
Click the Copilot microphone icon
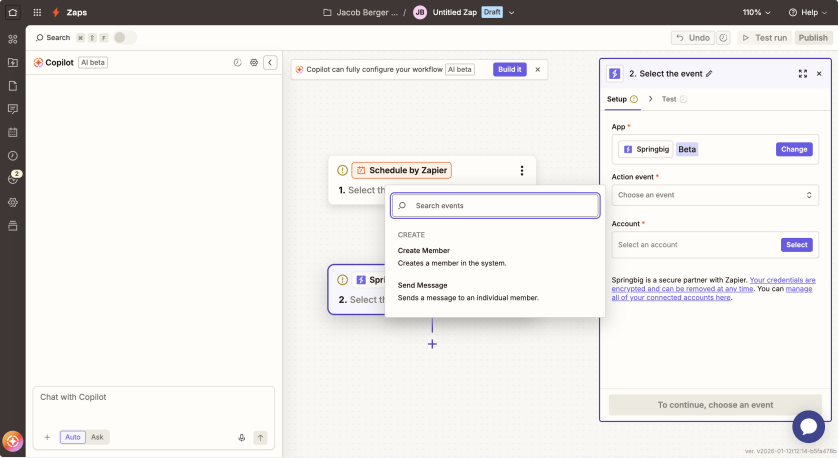click(242, 438)
